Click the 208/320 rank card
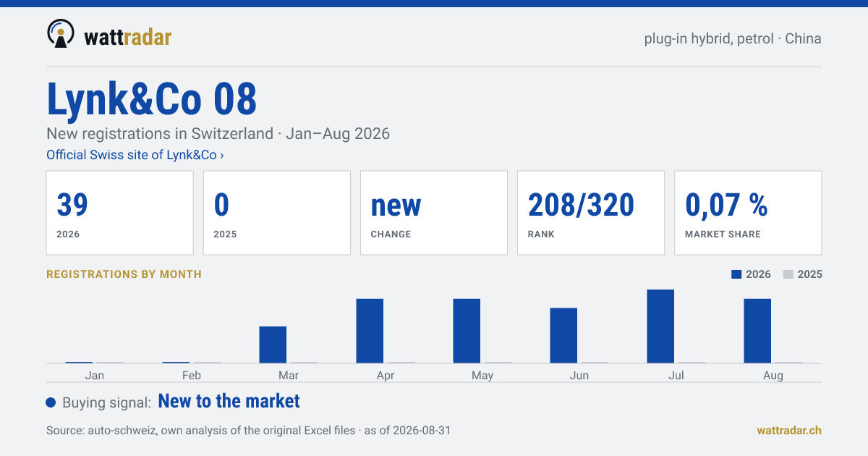This screenshot has height=456, width=868. (591, 213)
